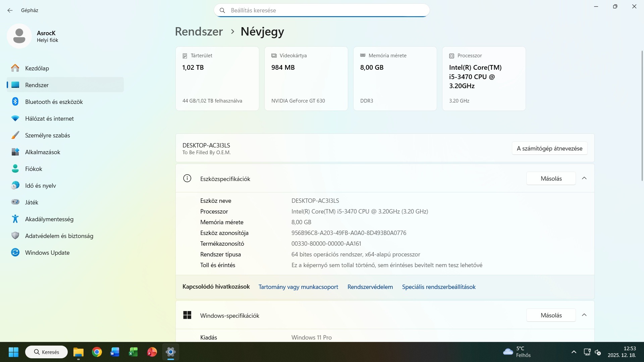Viewport: 644px width, 362px height.
Task: Open PowerPoint from the taskbar
Action: pyautogui.click(x=152, y=352)
